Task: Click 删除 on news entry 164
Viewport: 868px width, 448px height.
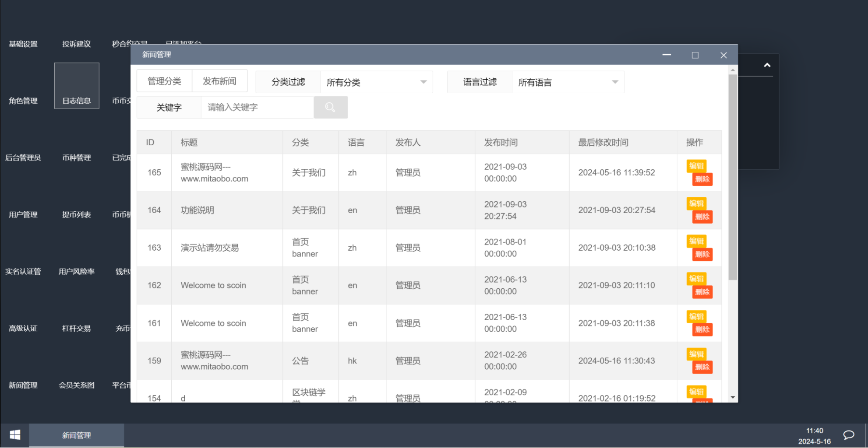Action: click(x=702, y=217)
